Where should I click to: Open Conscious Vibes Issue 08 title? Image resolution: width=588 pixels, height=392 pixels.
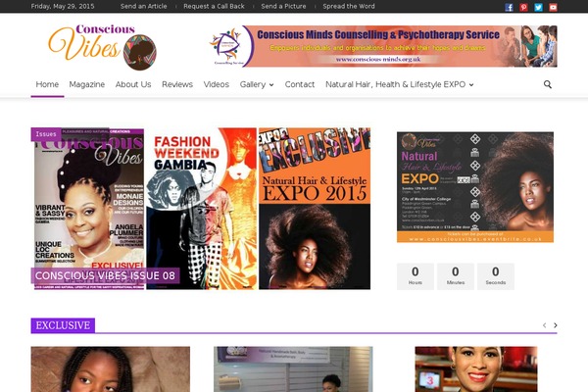105,275
